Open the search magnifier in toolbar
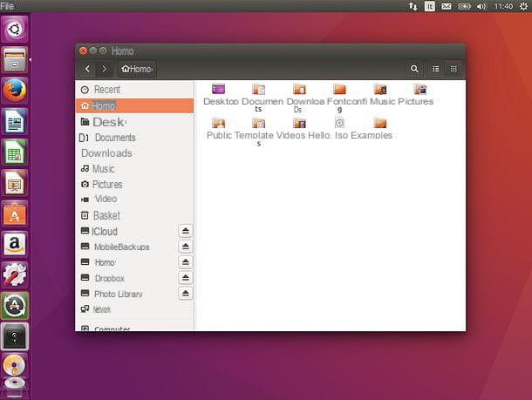 click(414, 69)
